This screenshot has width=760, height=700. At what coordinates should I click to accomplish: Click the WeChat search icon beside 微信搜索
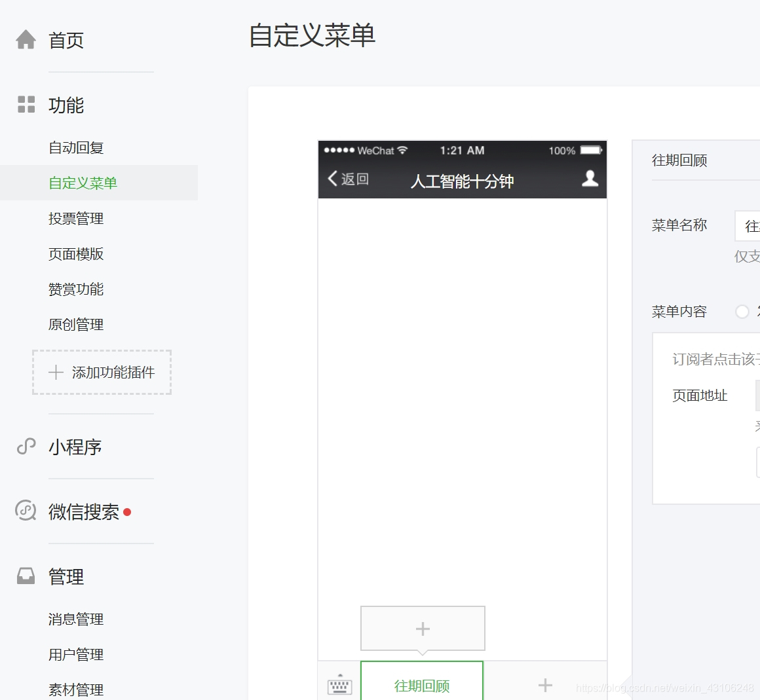pos(26,511)
